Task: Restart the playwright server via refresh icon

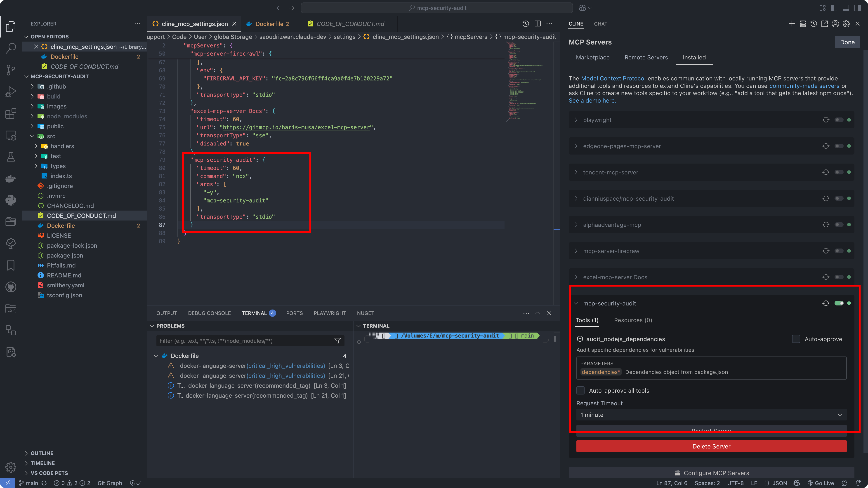Action: 826,120
